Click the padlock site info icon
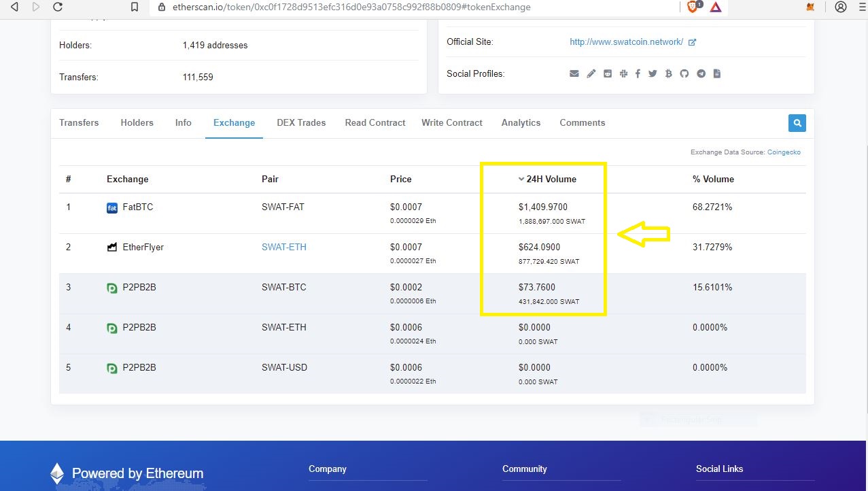 tap(161, 7)
